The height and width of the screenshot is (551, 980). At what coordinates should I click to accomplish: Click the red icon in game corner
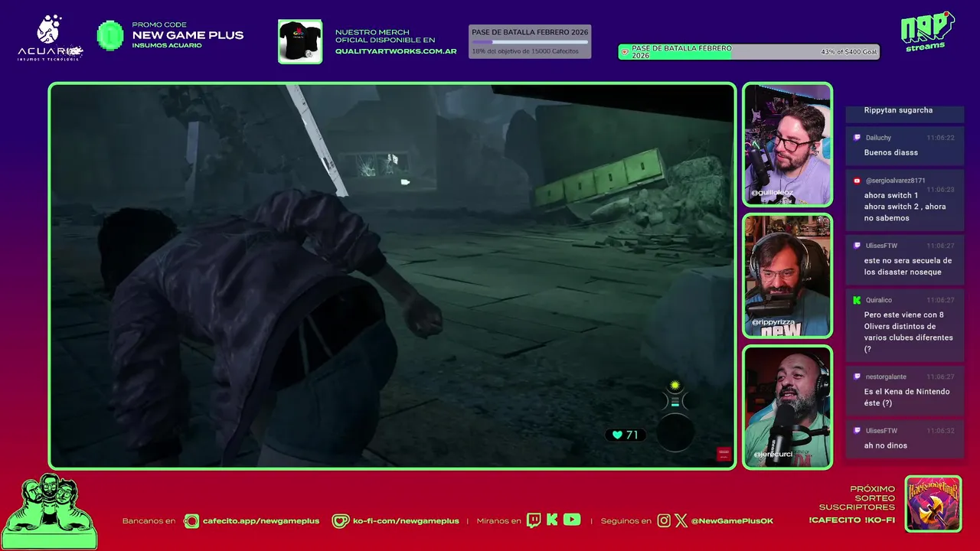pyautogui.click(x=724, y=454)
